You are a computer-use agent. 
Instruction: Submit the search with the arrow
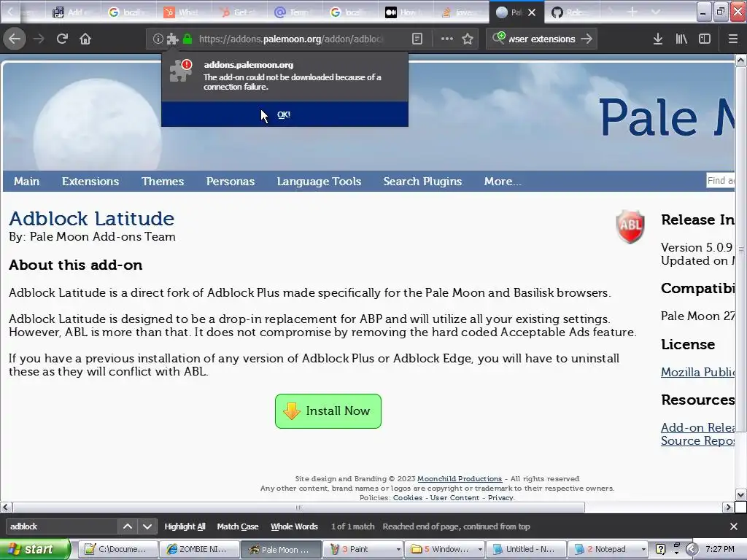[587, 39]
